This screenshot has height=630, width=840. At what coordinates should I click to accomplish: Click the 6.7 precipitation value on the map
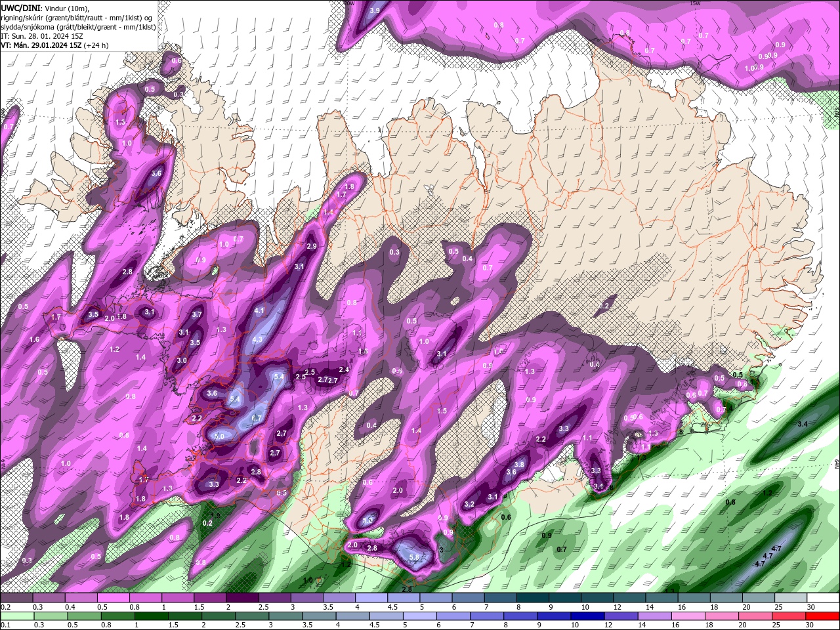coord(257,418)
